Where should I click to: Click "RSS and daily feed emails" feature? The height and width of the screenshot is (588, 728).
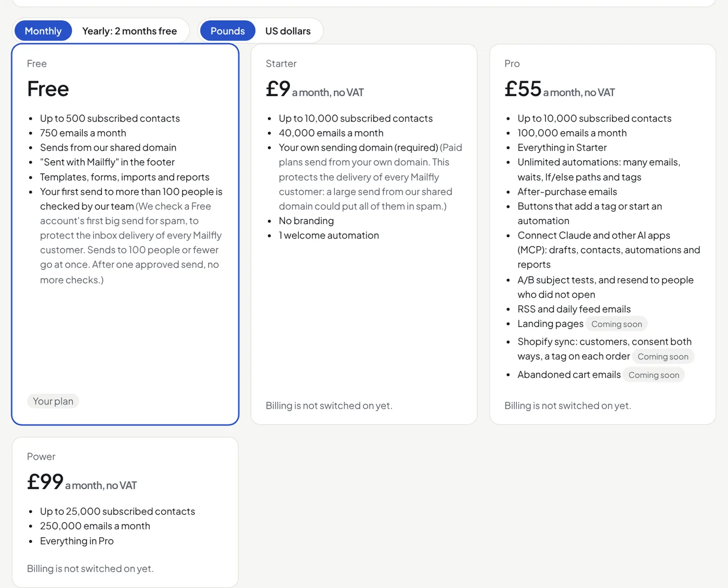tap(574, 309)
